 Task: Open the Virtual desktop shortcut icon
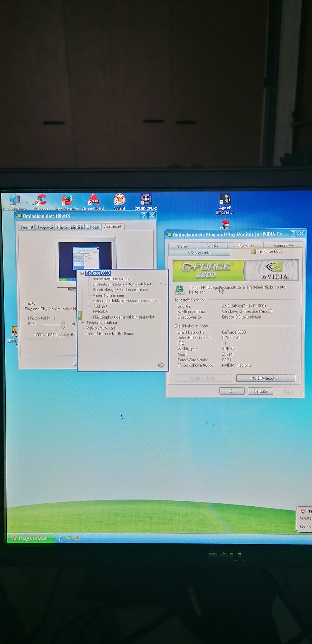[x=120, y=202]
